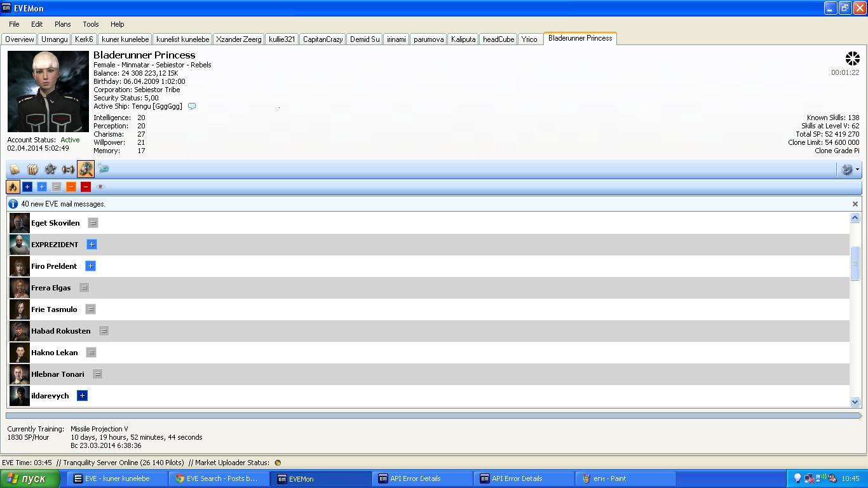Open the skills page icon in the toolbar
Image resolution: width=868 pixels, height=488 pixels.
click(x=15, y=169)
